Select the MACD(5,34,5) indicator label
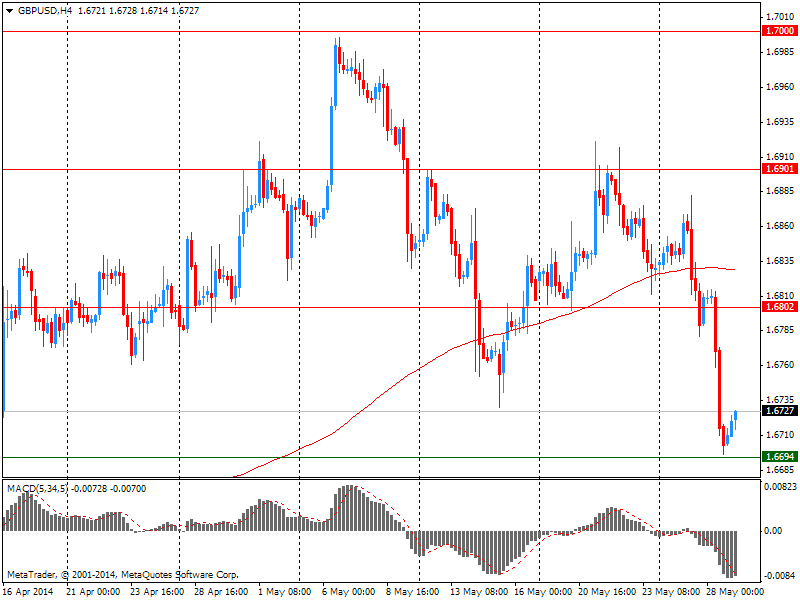The height and width of the screenshot is (600, 800). tap(37, 489)
